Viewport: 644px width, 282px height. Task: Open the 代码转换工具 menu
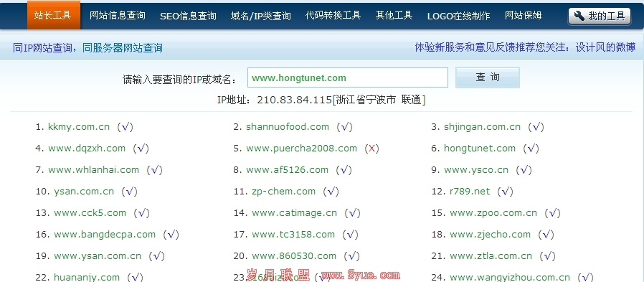[x=333, y=16]
